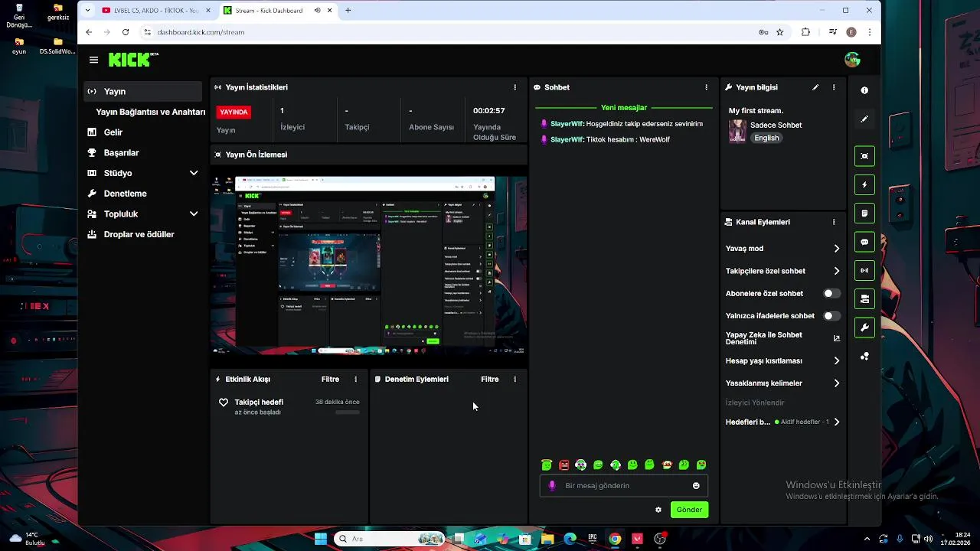Open the Etkinlik Akışı three-dot menu
The height and width of the screenshot is (551, 980).
[x=355, y=379]
